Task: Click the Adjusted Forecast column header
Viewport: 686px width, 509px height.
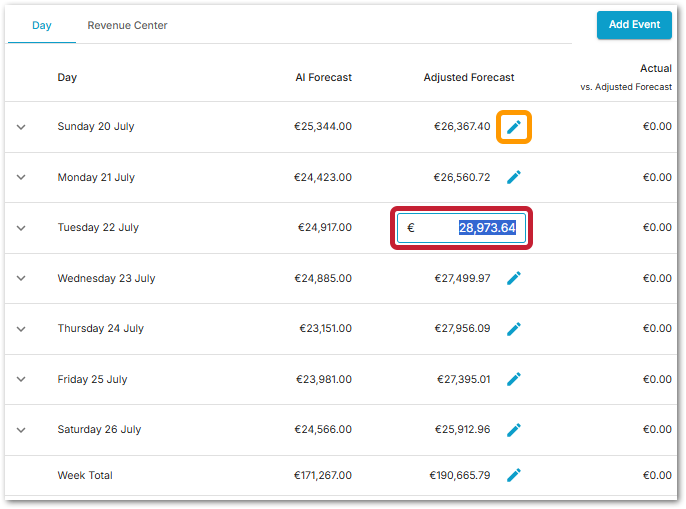Action: click(469, 77)
